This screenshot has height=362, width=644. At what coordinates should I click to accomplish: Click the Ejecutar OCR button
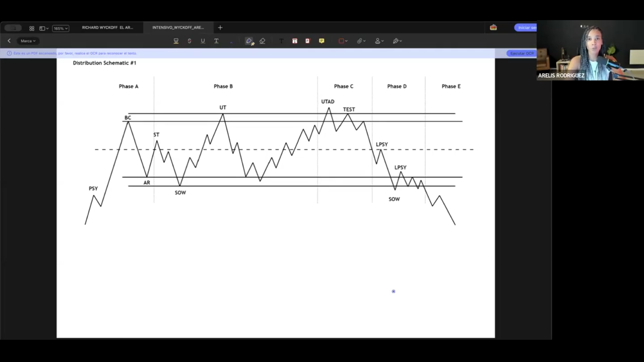click(x=522, y=53)
